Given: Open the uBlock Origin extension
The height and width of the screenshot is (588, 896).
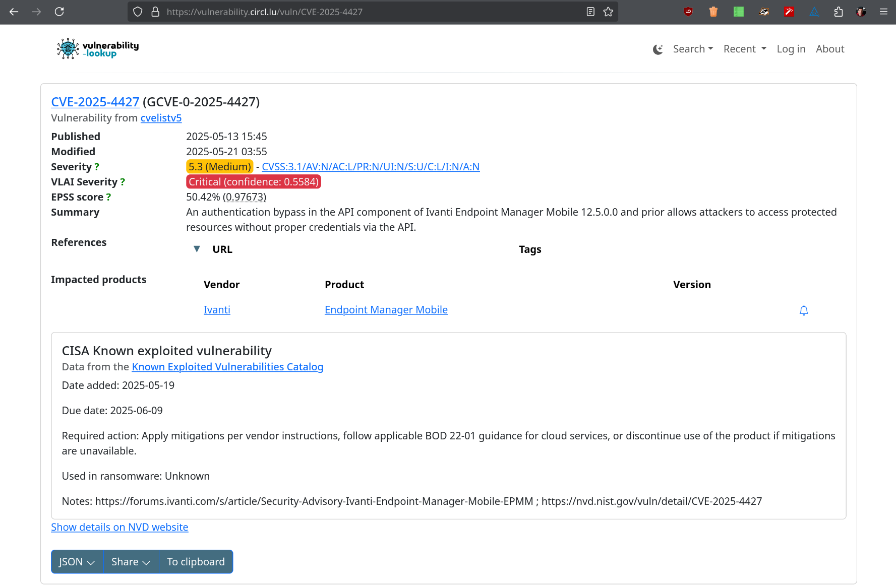Looking at the screenshot, I should click(x=688, y=12).
